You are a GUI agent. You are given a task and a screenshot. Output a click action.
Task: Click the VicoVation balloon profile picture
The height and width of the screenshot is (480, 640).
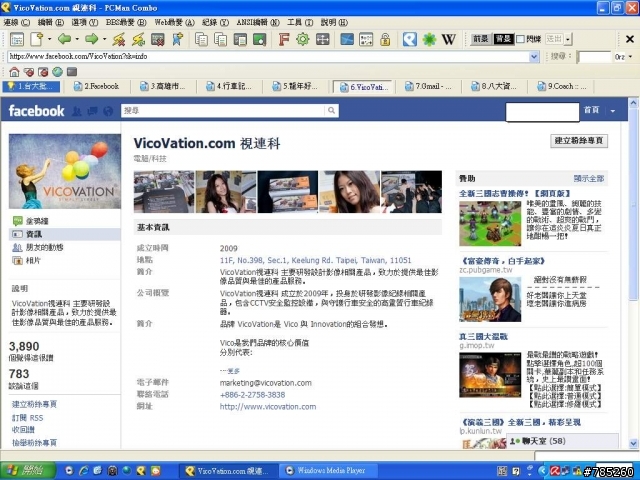(65, 171)
